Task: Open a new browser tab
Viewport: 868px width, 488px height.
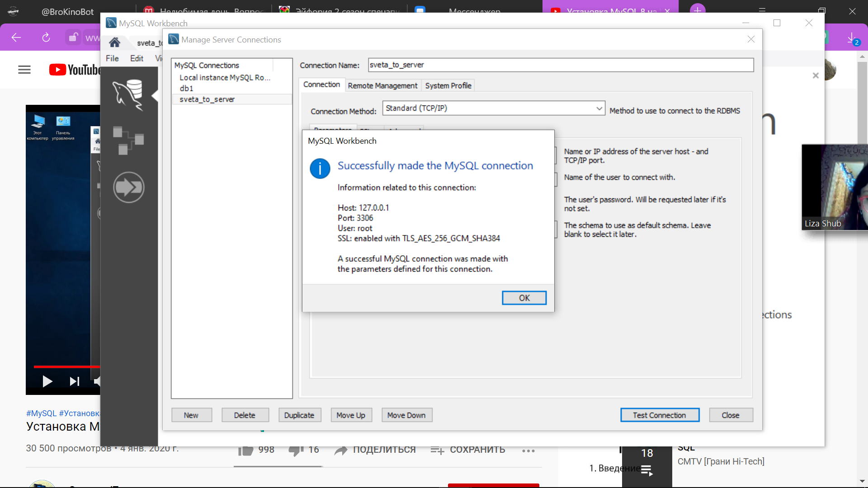Action: point(698,10)
